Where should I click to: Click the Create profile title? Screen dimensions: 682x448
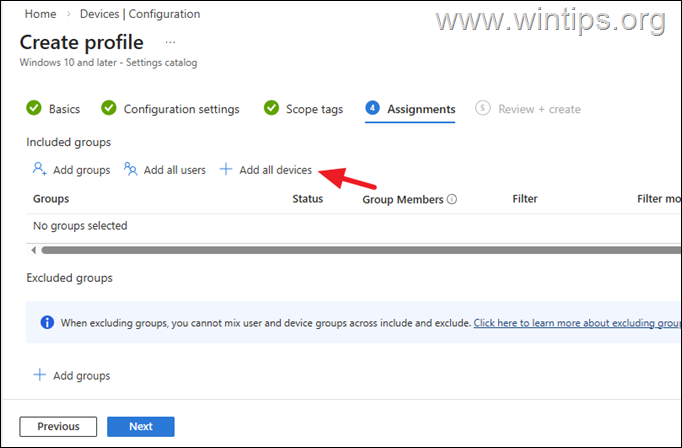(x=82, y=43)
